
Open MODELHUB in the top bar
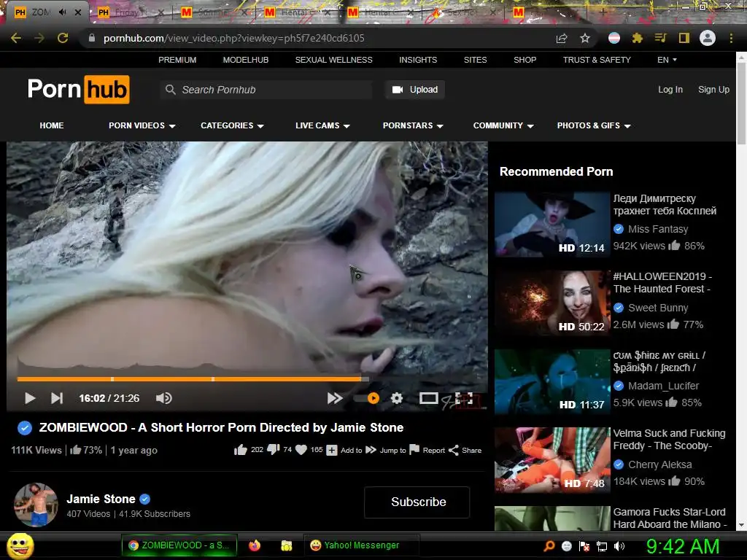pos(246,60)
